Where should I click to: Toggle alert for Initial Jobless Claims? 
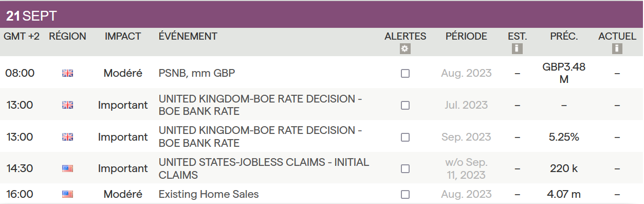pyautogui.click(x=405, y=168)
